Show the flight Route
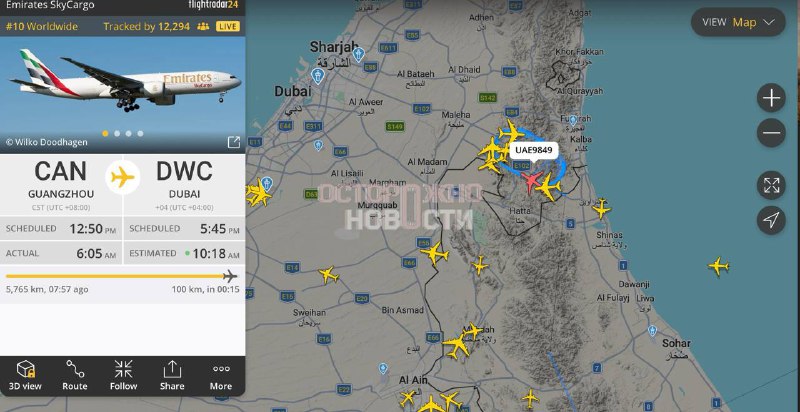Viewport: 800px width, 412px height. tap(74, 375)
